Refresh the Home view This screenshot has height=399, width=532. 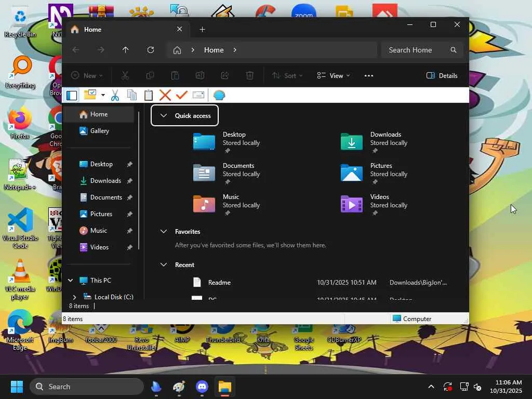pos(151,50)
